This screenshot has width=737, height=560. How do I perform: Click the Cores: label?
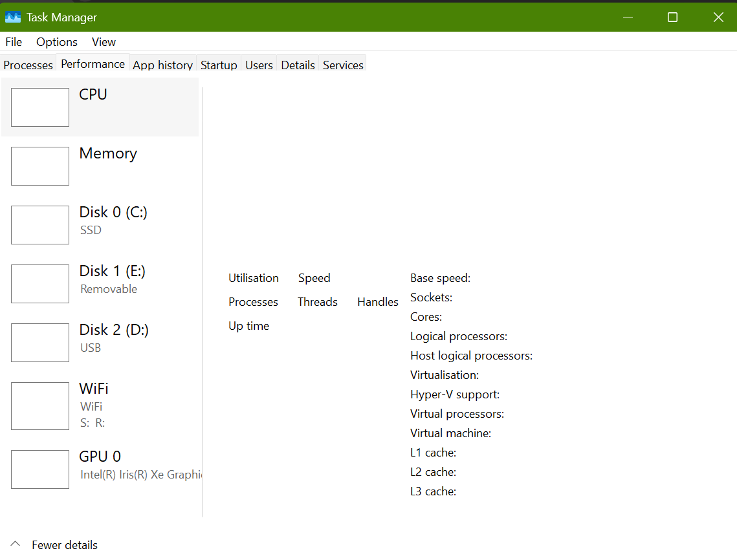pyautogui.click(x=426, y=317)
